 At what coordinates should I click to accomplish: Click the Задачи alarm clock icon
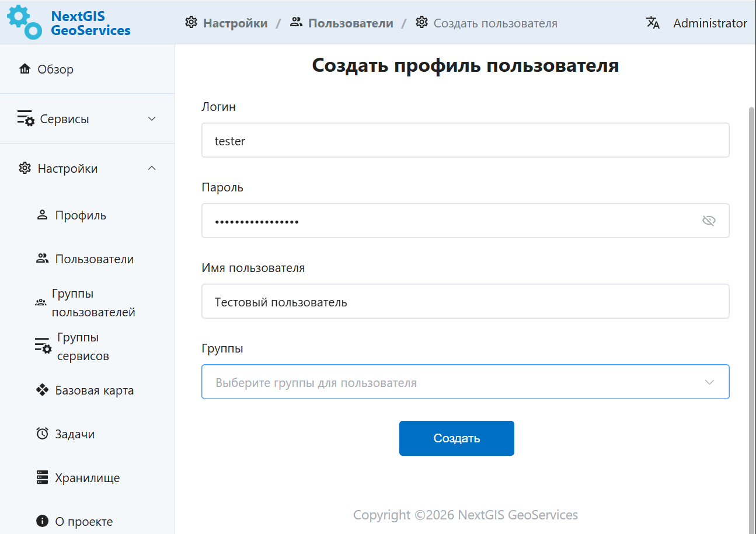(x=42, y=434)
